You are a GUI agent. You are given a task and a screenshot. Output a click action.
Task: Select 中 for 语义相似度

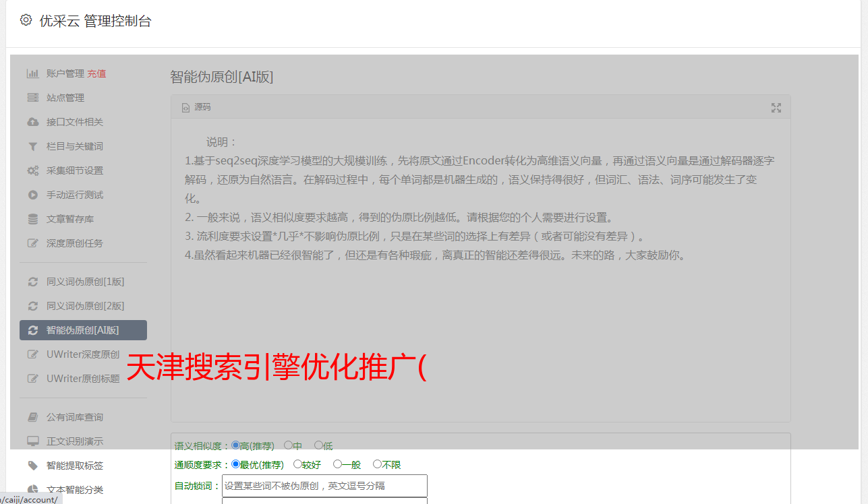[x=288, y=445]
